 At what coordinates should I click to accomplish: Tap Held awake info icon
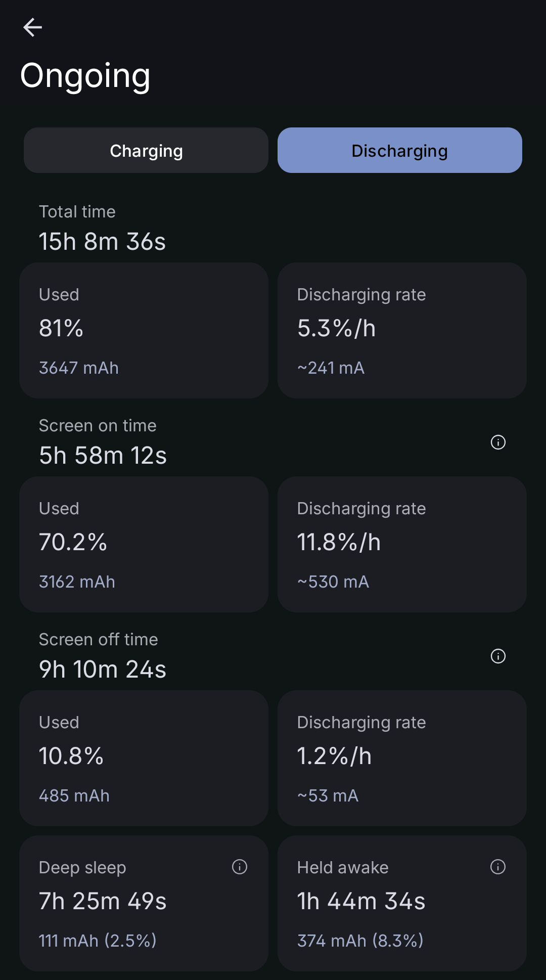click(498, 867)
